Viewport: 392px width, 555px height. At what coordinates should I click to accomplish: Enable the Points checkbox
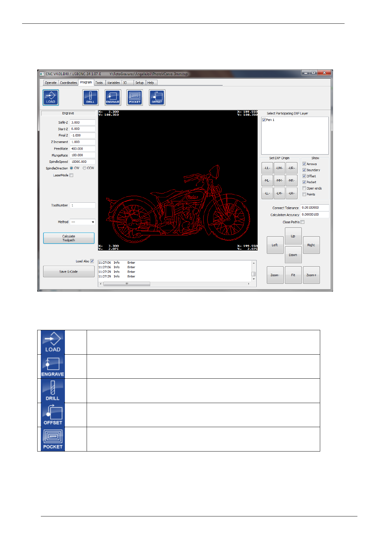304,194
